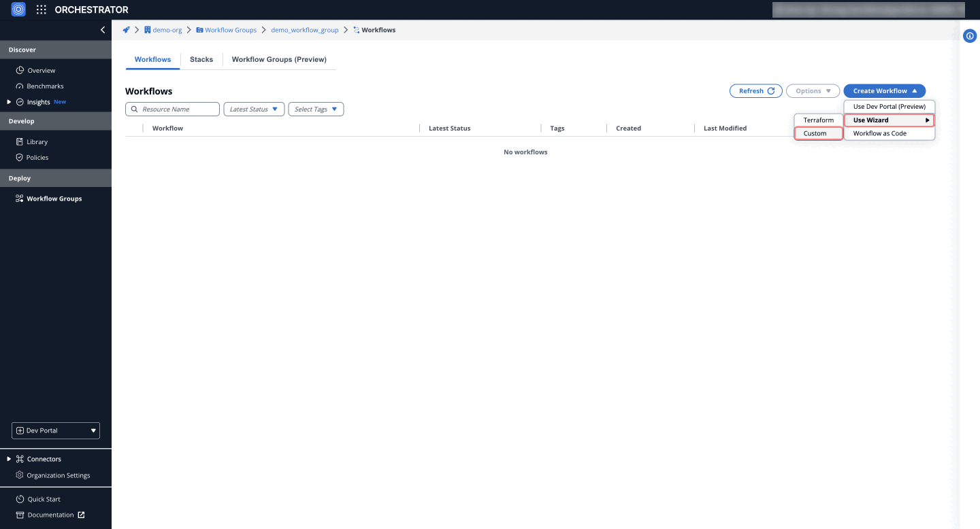Click the app grid icon next to Orchestrator
The image size is (980, 529).
(42, 10)
